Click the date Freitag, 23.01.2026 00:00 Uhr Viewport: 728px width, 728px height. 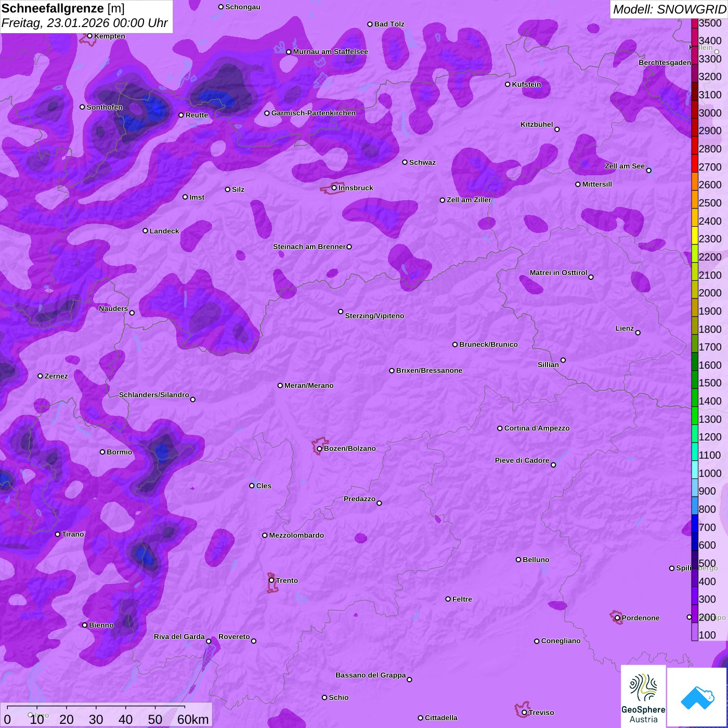[x=85, y=23]
